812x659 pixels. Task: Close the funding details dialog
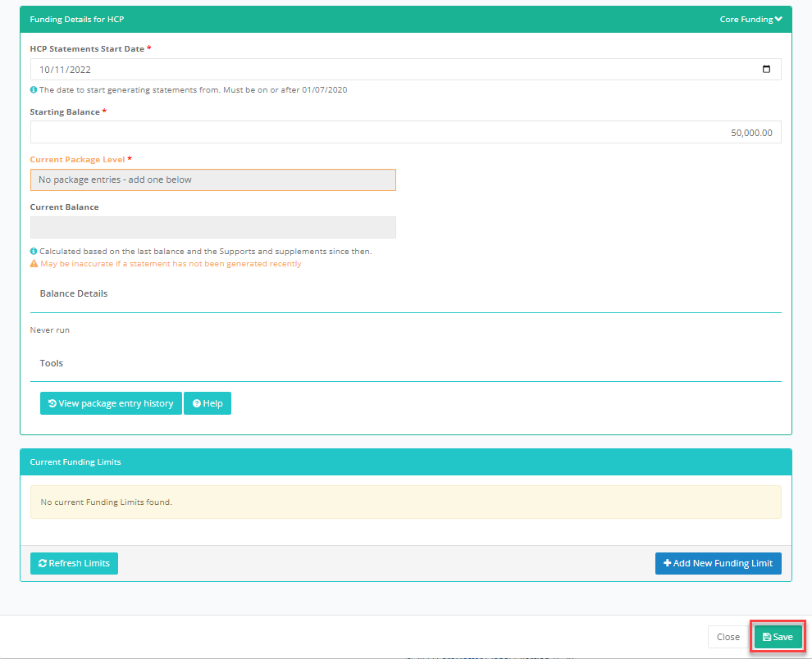coord(728,637)
